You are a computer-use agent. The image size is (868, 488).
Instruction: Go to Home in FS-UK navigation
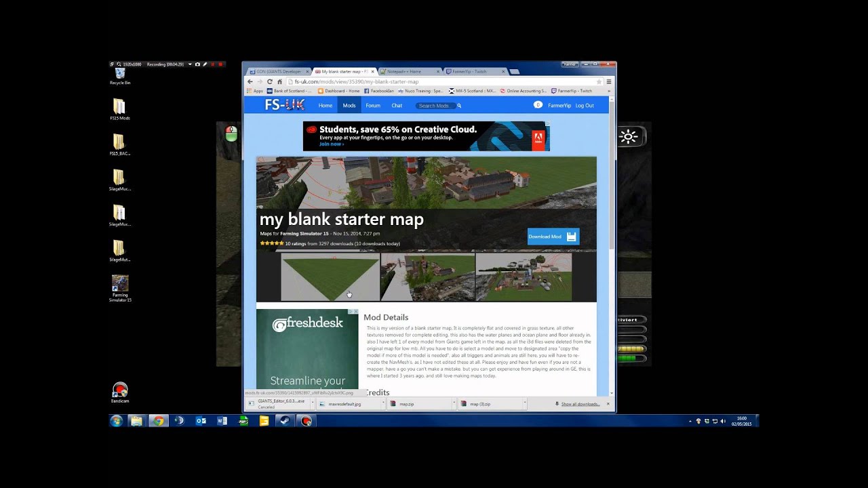pyautogui.click(x=325, y=106)
